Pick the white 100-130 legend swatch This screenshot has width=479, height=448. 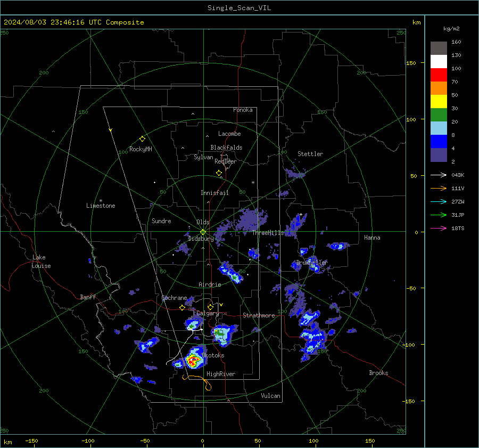[439, 62]
